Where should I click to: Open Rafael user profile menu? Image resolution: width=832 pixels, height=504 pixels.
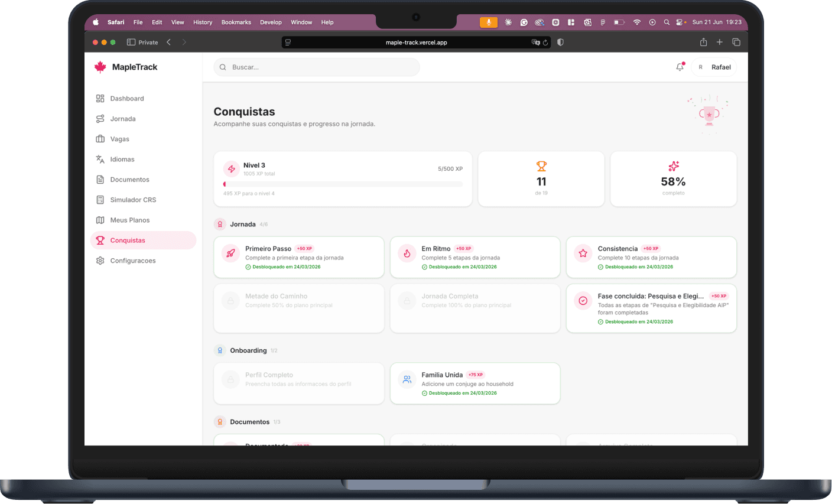(714, 67)
